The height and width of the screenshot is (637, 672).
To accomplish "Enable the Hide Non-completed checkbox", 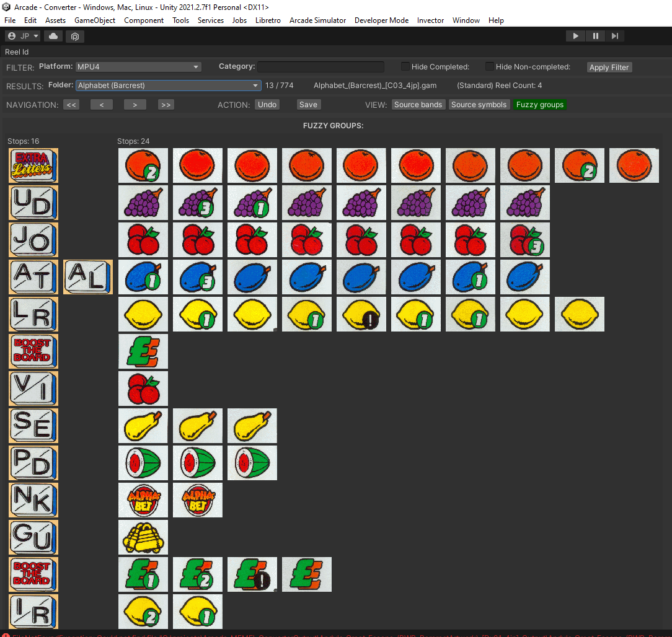I will point(490,67).
